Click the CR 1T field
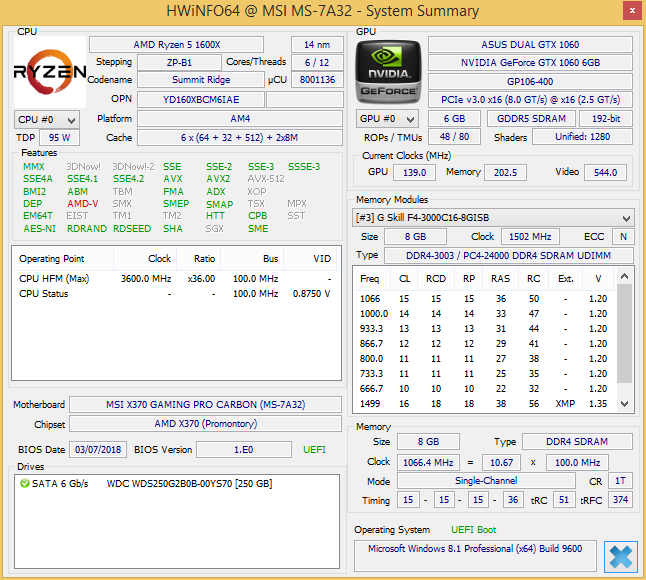The width and height of the screenshot is (646, 580). pyautogui.click(x=620, y=481)
